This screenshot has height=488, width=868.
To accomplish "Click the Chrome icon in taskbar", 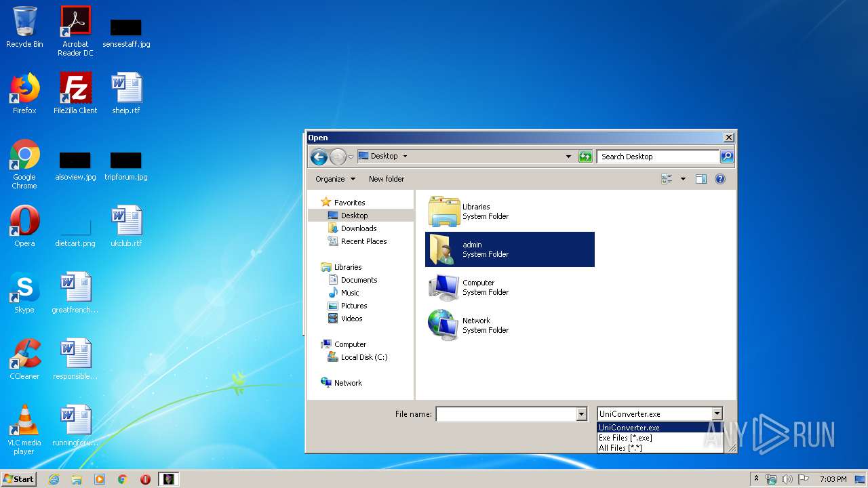I will click(x=123, y=479).
